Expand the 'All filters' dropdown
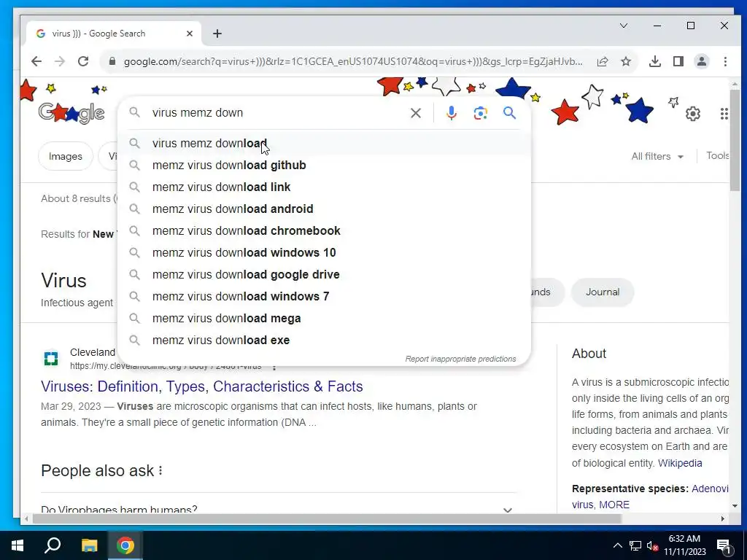Image resolution: width=747 pixels, height=560 pixels. (x=657, y=156)
